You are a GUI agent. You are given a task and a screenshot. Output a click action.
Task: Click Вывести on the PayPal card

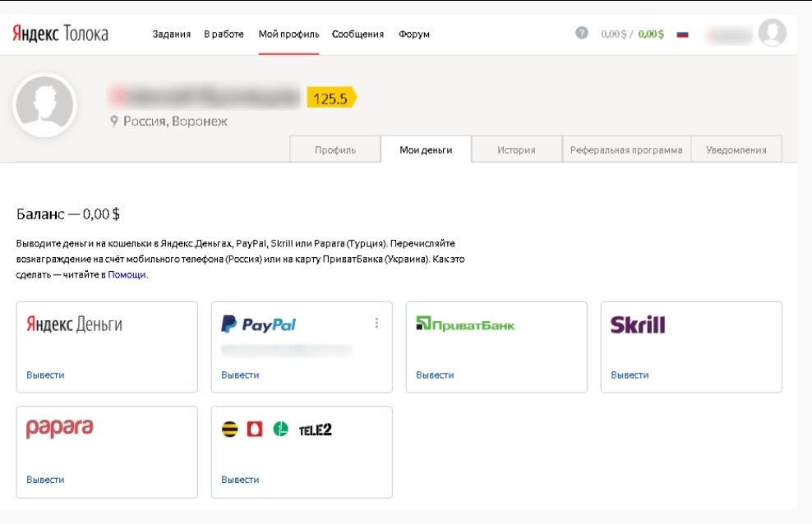(240, 375)
